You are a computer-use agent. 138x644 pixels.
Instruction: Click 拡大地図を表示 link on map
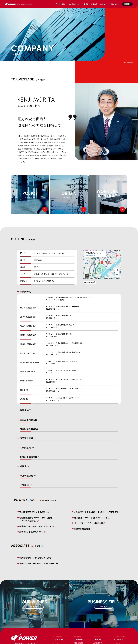pos(90,255)
